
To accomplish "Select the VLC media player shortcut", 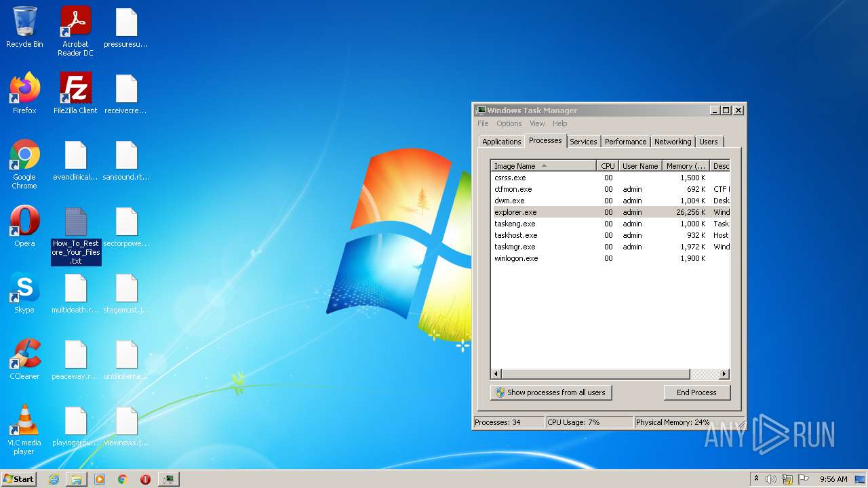I will pos(24,430).
